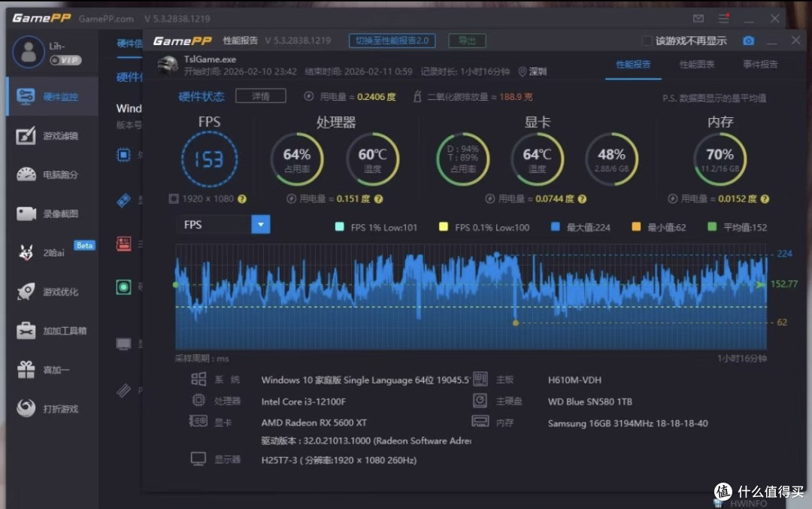Open the 加加工具箱 toolbox item
This screenshot has width=812, height=509.
53,331
